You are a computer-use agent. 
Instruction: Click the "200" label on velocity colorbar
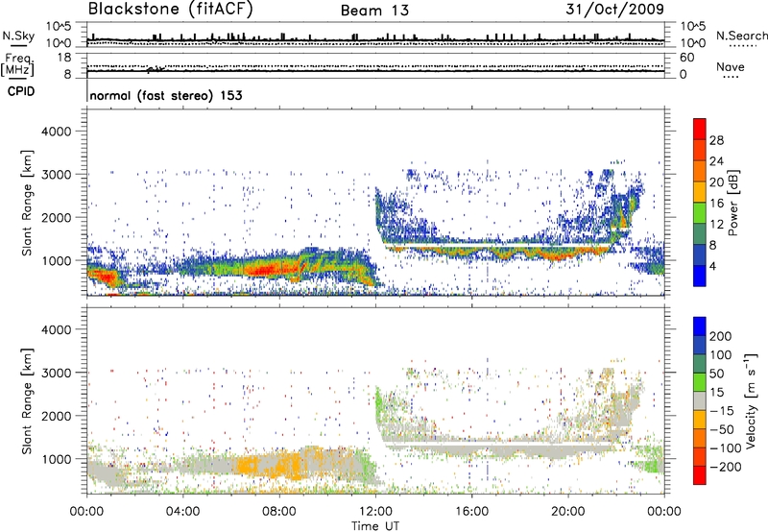(721, 336)
